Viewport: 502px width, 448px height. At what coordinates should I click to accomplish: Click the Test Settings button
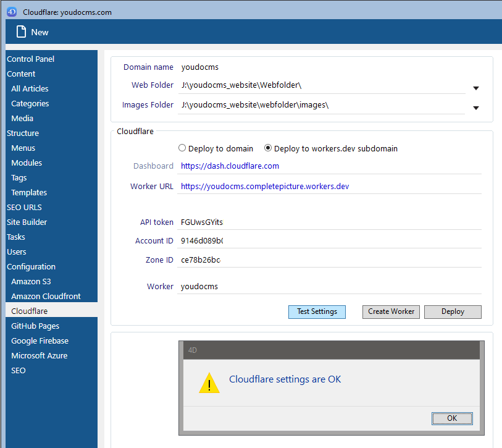[x=317, y=312]
